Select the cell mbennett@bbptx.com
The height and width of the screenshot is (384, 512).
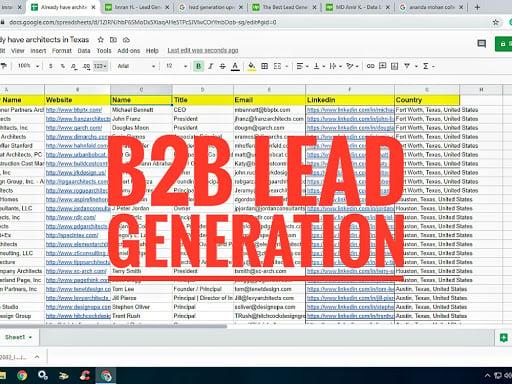click(269, 110)
